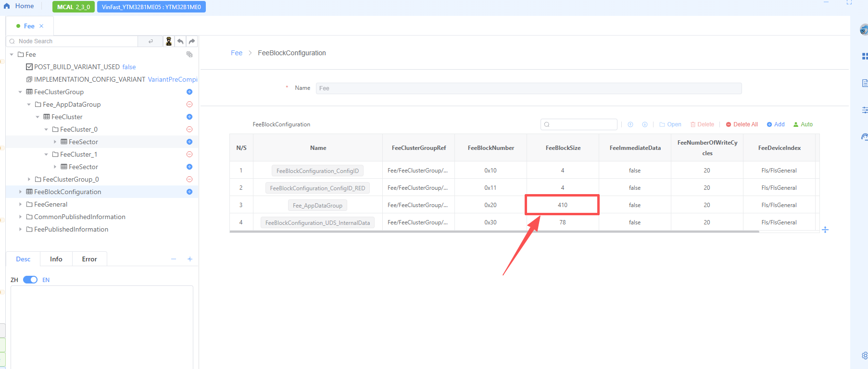
Task: Click the sliders settings icon in right sidebar
Action: point(865,110)
